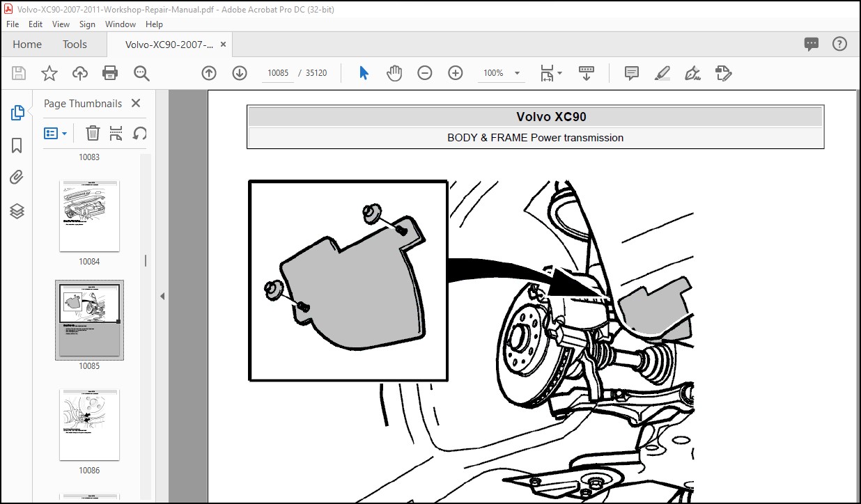861x504 pixels.
Task: Click the scrolling mode toolbar icon
Action: point(587,73)
